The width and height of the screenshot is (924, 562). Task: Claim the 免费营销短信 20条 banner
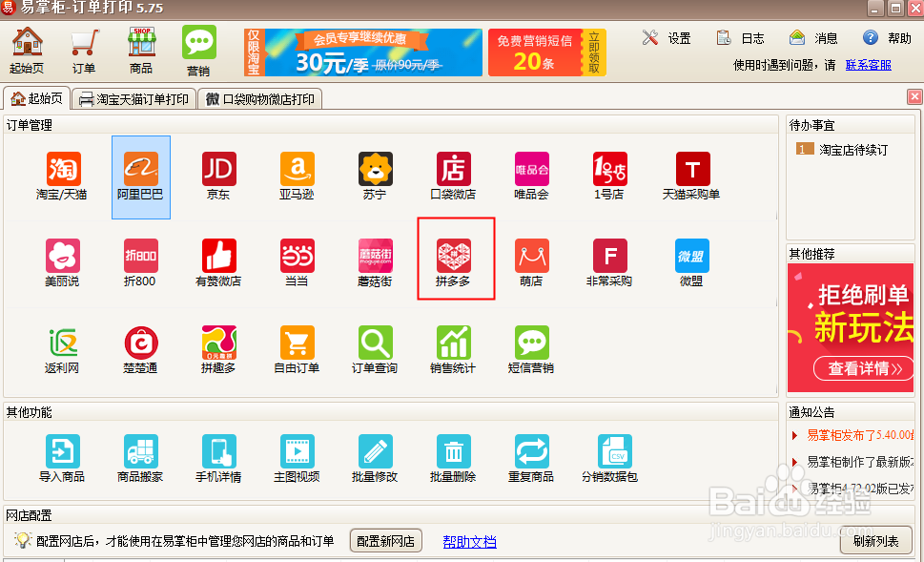546,52
